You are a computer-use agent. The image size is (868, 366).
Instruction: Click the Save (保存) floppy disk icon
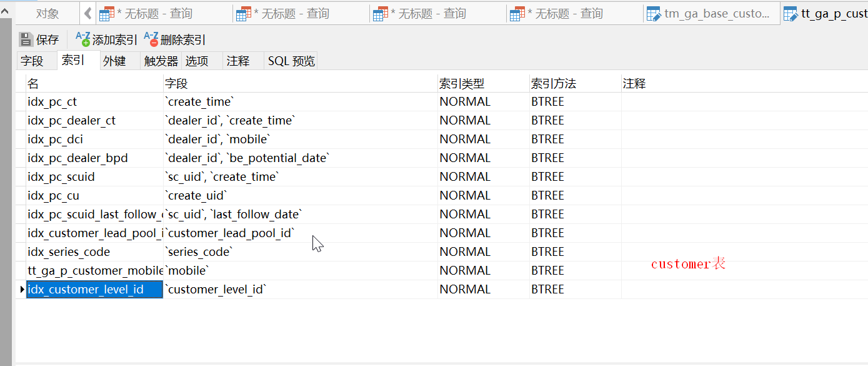coord(26,40)
